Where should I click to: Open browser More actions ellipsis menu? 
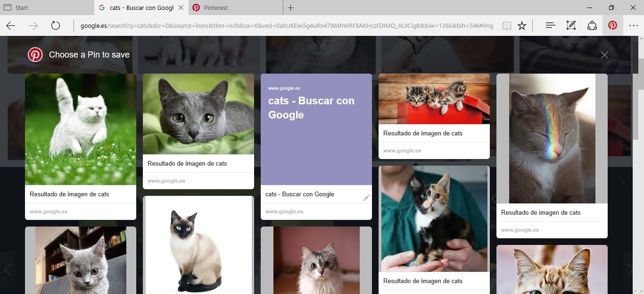click(633, 25)
